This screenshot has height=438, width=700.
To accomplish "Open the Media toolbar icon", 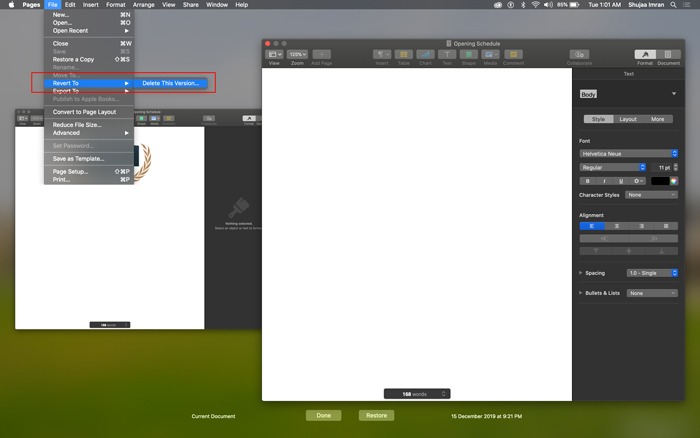I will 491,54.
